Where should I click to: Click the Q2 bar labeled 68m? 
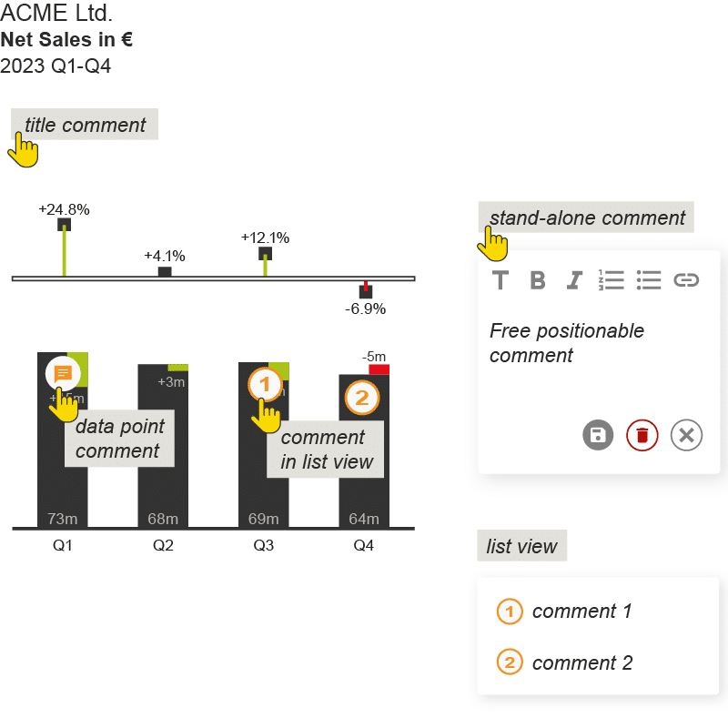163,446
